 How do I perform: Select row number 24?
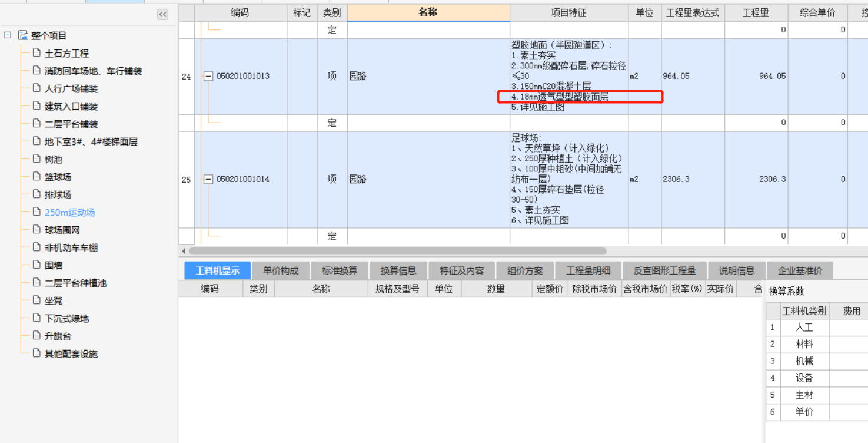pos(187,76)
